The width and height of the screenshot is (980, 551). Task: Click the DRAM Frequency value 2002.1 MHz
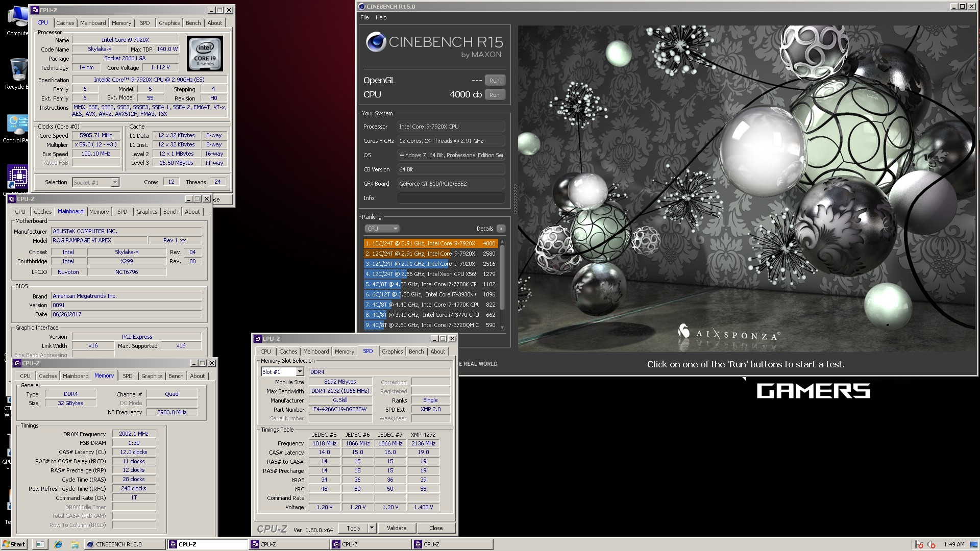134,434
